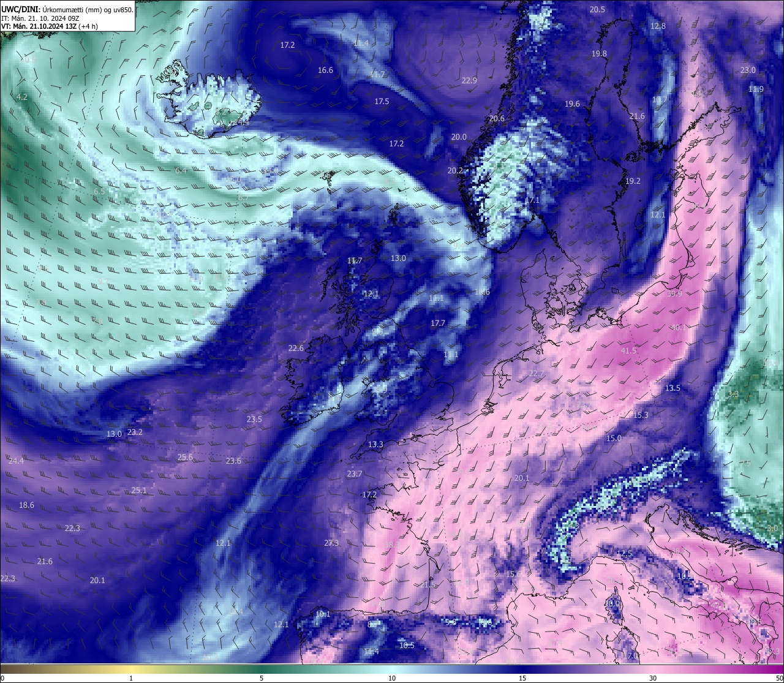Click the 25.6 value label

(185, 457)
